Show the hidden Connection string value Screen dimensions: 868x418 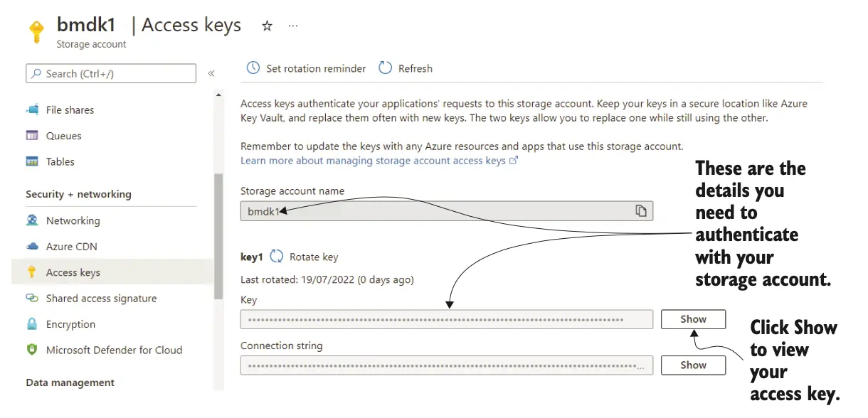[693, 365]
